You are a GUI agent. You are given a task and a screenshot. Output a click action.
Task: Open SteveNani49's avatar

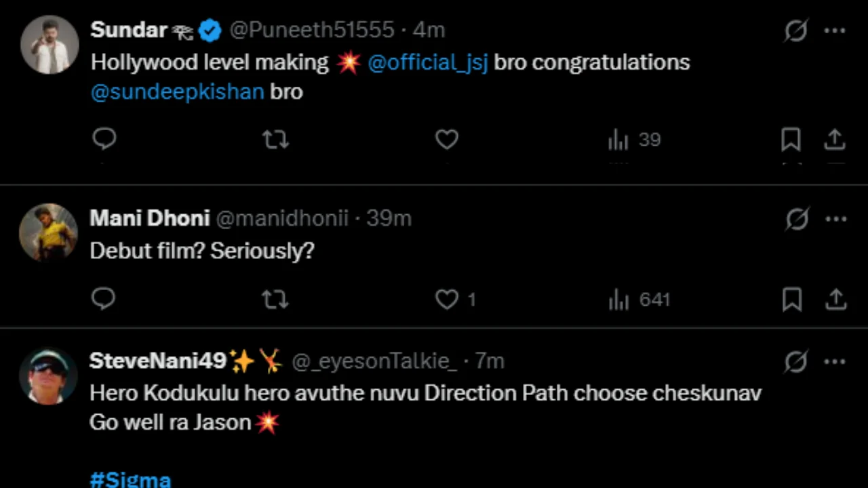click(47, 375)
